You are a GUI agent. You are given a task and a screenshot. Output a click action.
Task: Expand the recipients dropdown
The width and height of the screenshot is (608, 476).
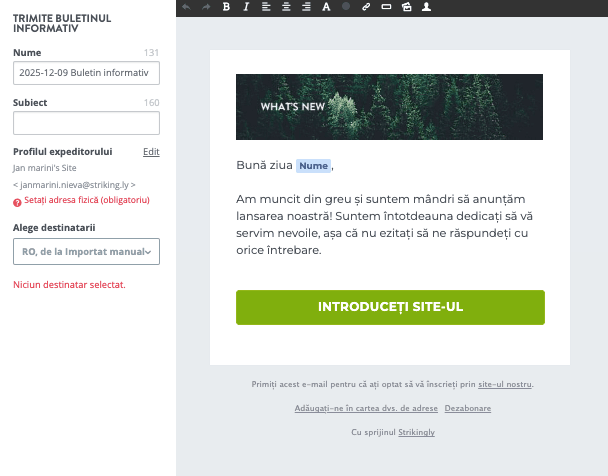coord(86,253)
